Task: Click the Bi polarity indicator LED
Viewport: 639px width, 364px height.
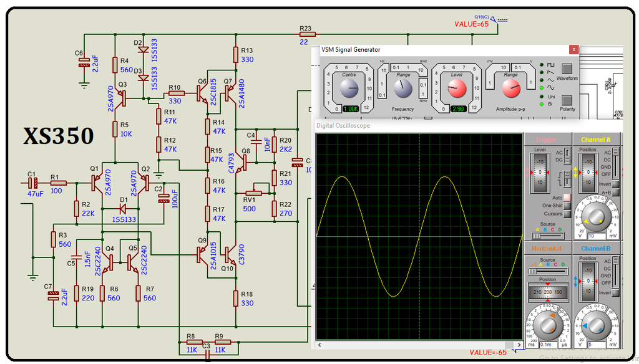Action: point(542,104)
